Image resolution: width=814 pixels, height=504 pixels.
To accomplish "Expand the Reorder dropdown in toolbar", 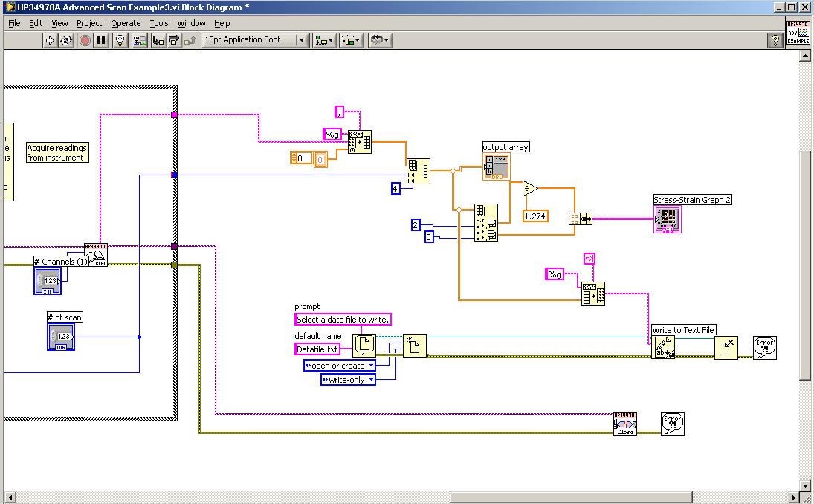I will [x=380, y=40].
